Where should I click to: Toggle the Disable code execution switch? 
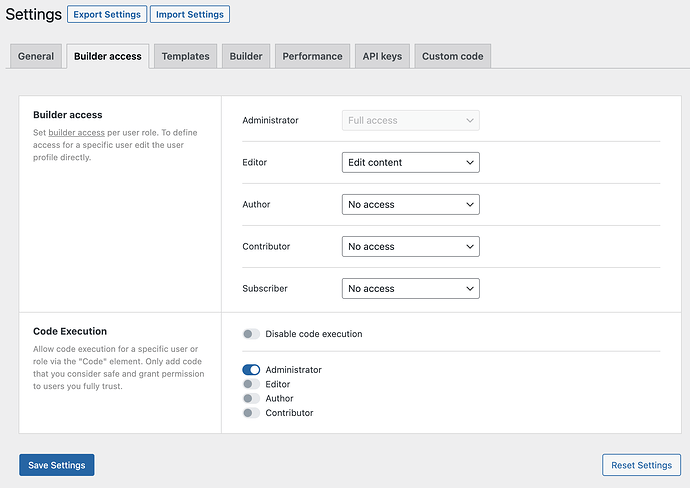coord(251,334)
